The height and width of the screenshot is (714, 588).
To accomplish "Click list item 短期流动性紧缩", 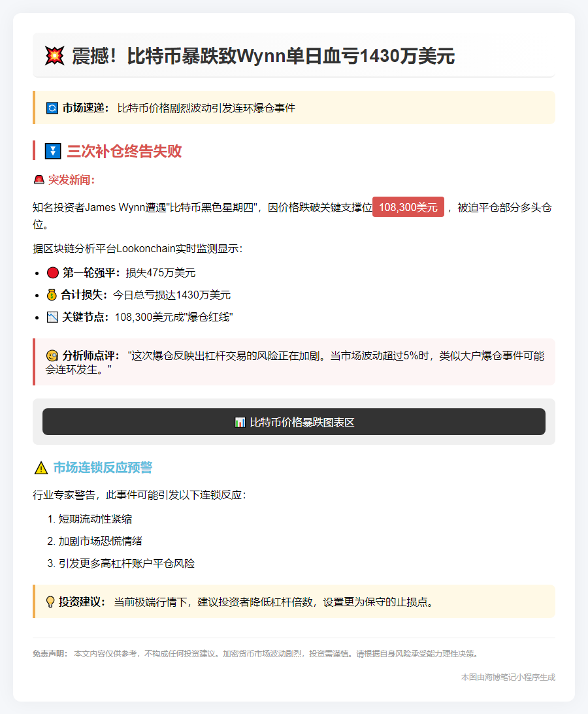I will tap(95, 519).
